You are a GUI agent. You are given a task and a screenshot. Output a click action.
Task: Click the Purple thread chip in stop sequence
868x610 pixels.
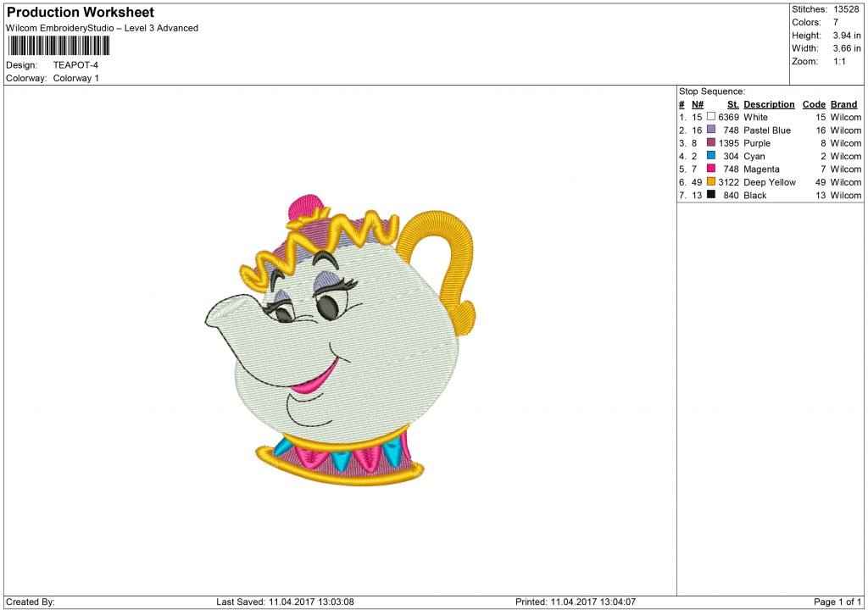tap(710, 143)
